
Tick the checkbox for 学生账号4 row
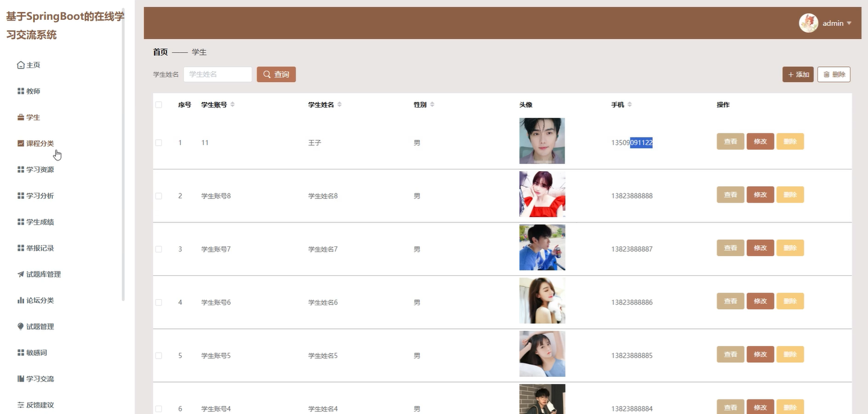[x=159, y=409]
